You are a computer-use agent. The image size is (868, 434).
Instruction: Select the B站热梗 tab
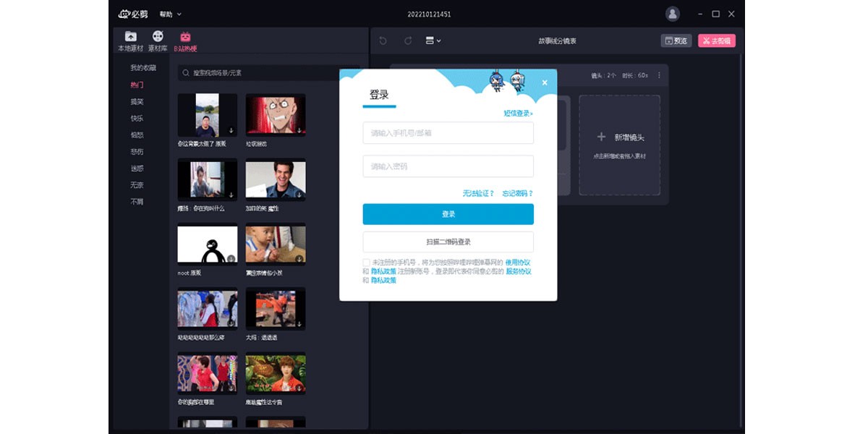coord(185,41)
